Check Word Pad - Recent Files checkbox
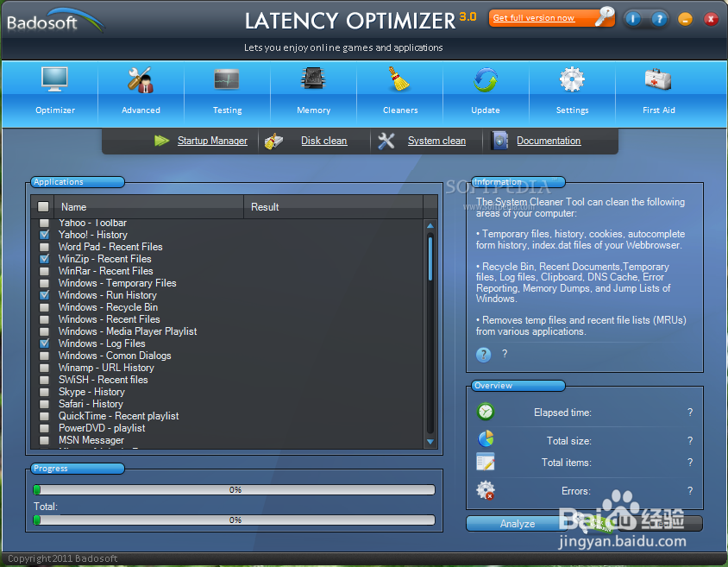Screen dimensions: 728x567 [45, 247]
